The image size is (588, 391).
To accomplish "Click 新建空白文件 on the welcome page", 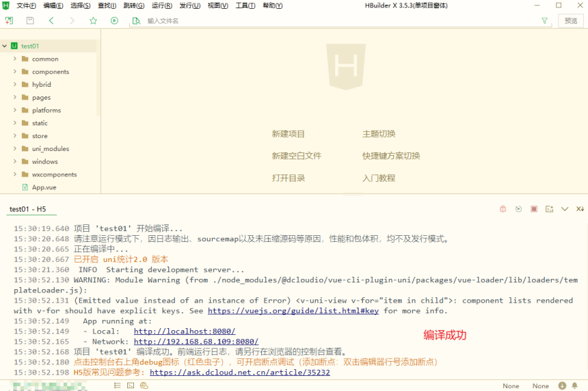I will pyautogui.click(x=297, y=156).
